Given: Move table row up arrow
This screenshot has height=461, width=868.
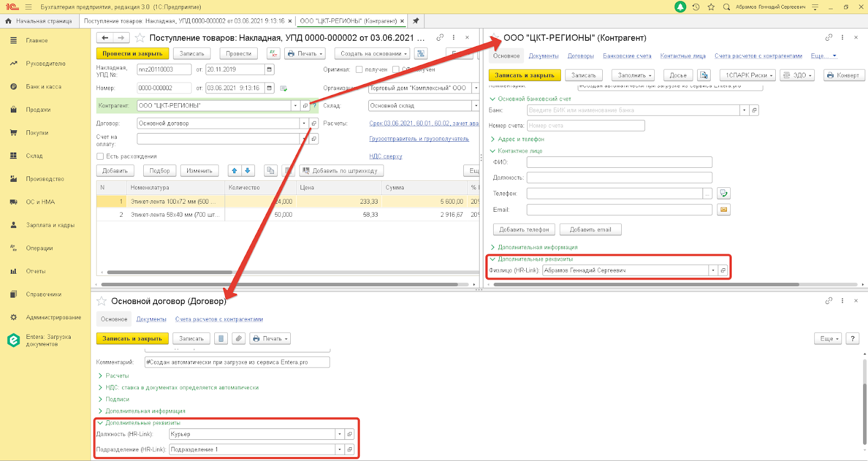Looking at the screenshot, I should pos(234,170).
